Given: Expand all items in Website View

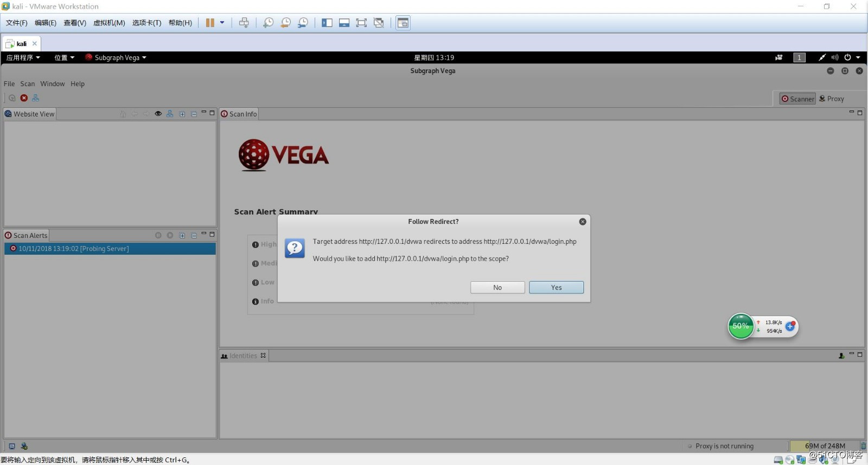Looking at the screenshot, I should pos(182,114).
